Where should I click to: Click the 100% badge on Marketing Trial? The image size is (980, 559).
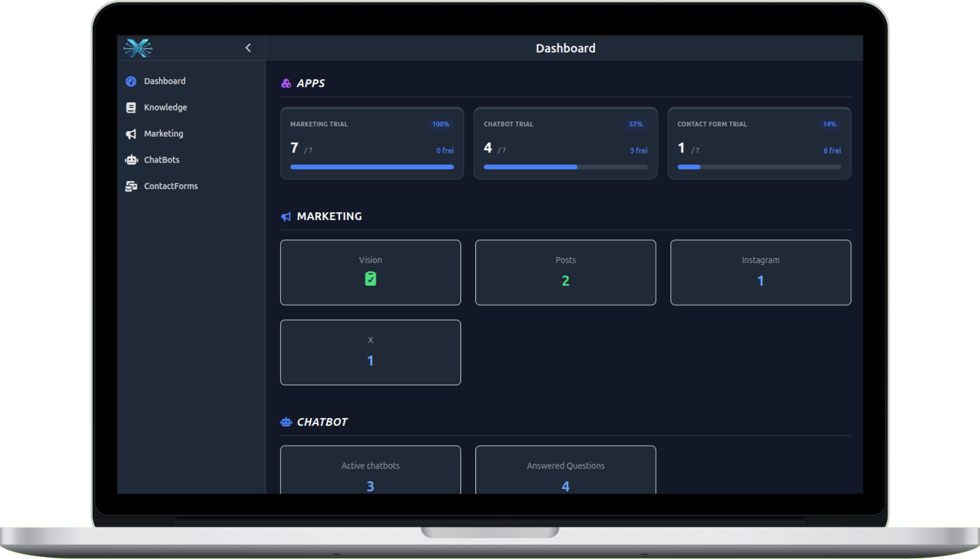coord(440,124)
